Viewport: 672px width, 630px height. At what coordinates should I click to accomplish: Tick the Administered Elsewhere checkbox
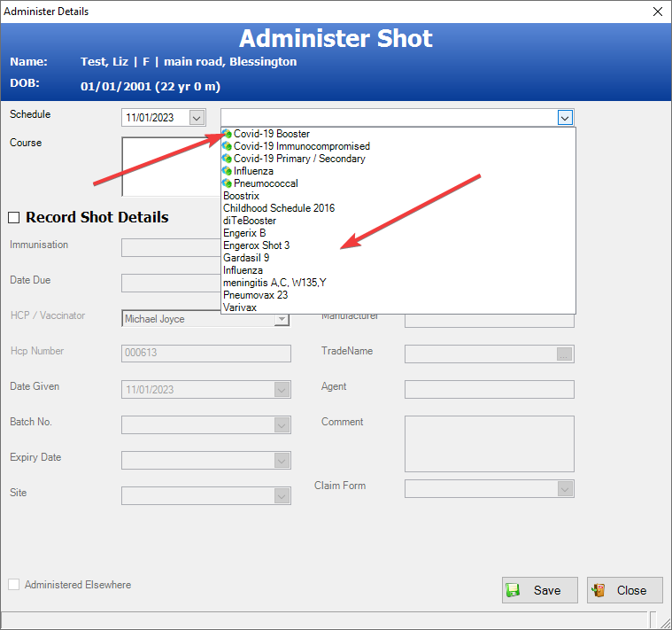click(13, 585)
